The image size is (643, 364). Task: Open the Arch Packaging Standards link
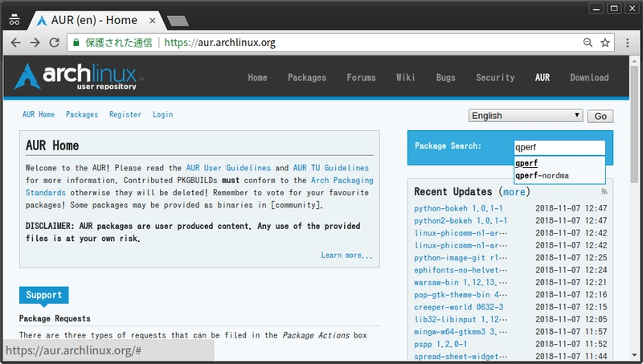342,180
